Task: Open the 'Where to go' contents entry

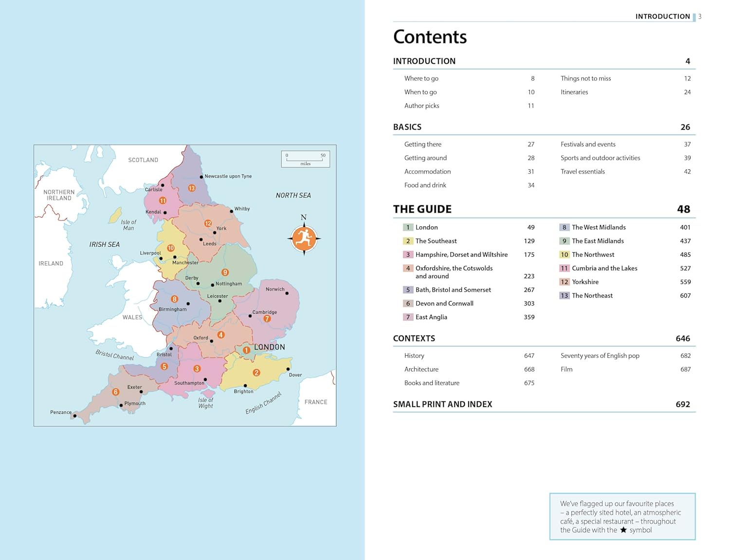Action: tap(421, 78)
